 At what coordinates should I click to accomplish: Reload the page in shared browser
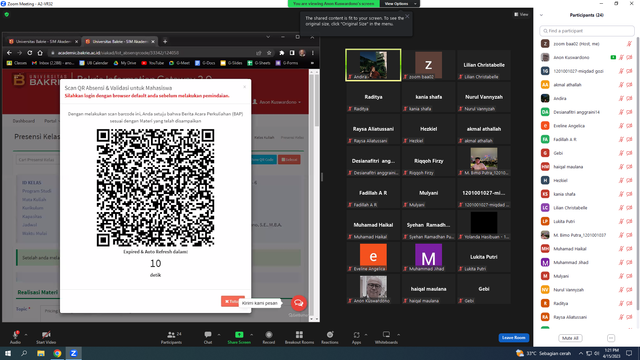coord(30,53)
